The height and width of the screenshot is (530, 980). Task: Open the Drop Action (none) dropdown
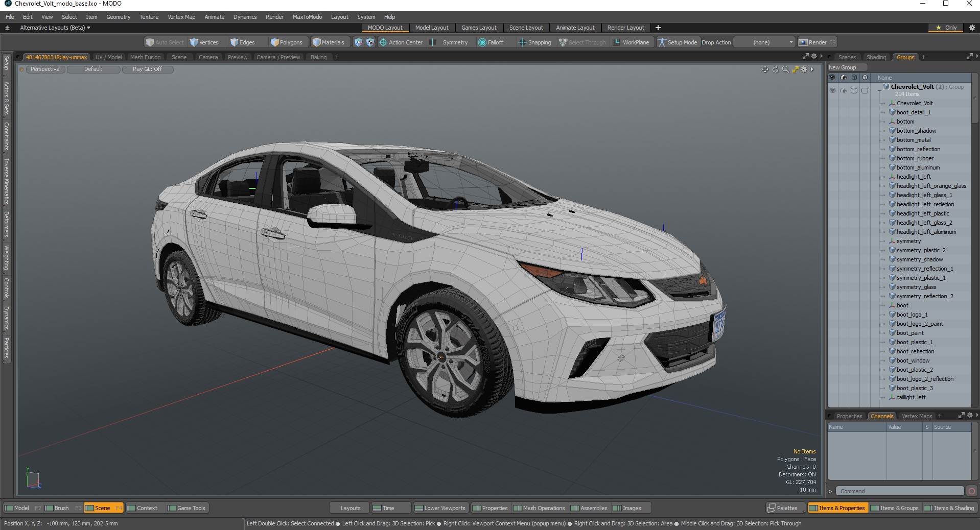764,42
